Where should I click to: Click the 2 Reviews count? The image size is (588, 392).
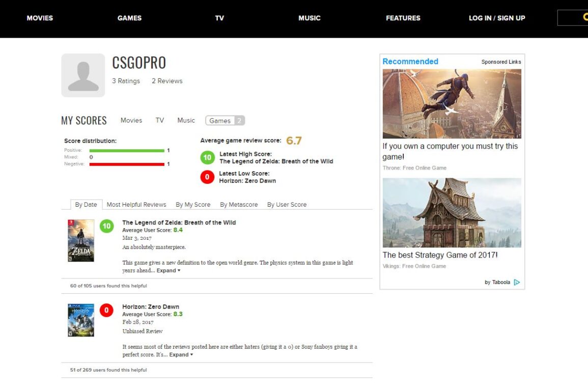pyautogui.click(x=167, y=81)
